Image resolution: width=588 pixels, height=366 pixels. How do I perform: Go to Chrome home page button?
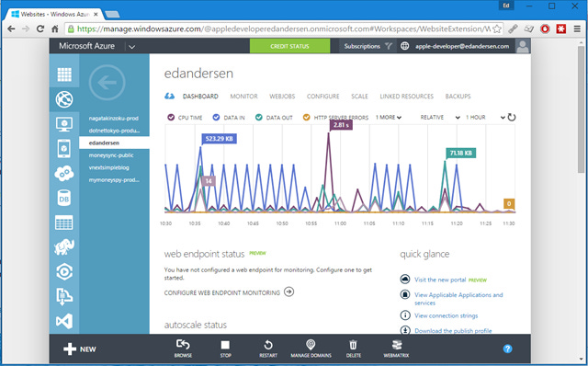55,29
